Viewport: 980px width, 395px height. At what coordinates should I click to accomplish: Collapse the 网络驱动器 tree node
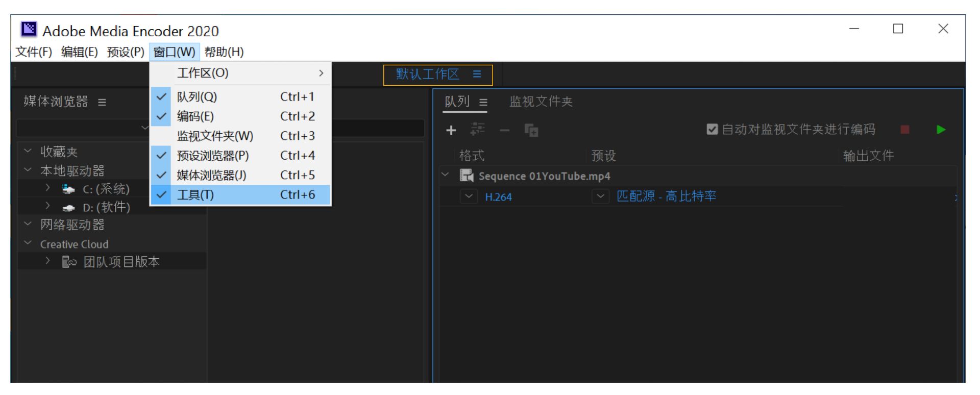tap(28, 224)
